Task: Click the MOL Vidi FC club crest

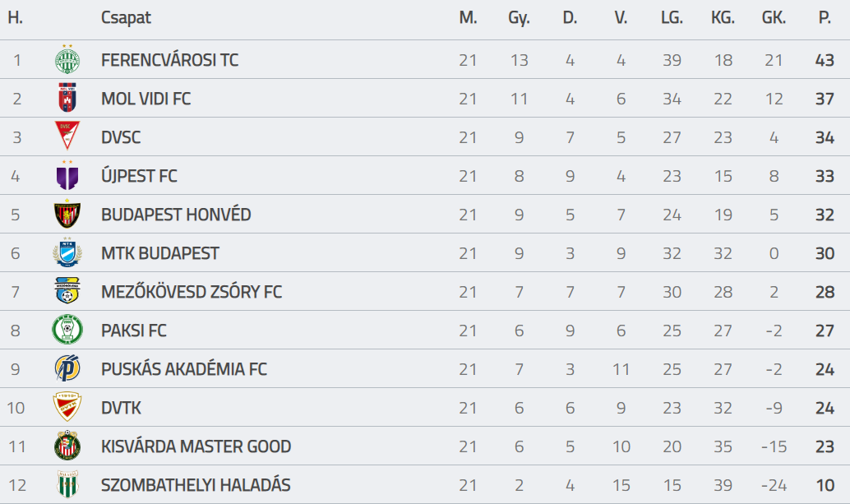Action: tap(67, 98)
